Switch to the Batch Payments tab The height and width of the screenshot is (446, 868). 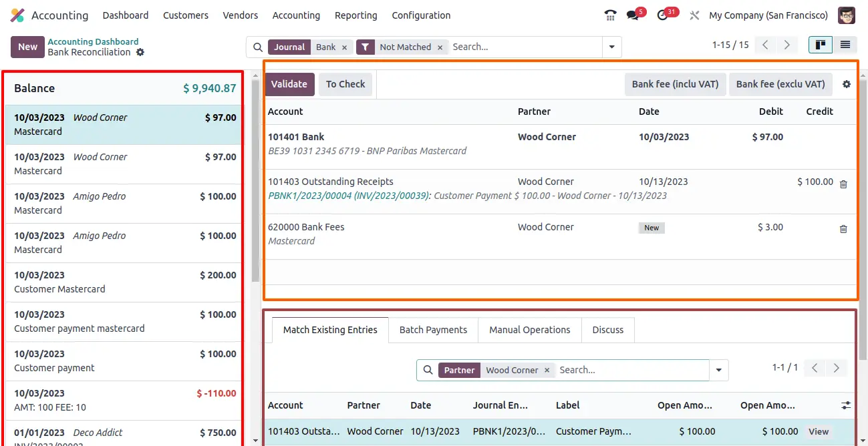click(x=433, y=330)
